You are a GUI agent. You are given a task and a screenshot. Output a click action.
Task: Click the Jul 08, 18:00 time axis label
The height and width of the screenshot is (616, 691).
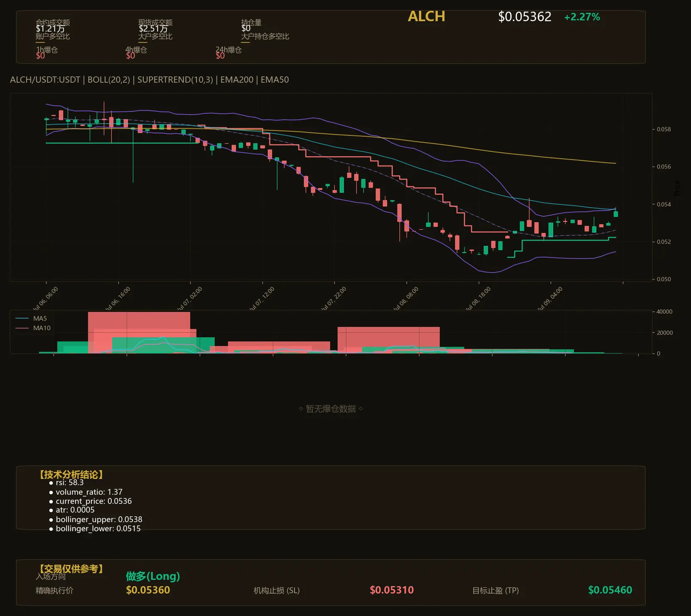click(x=478, y=299)
